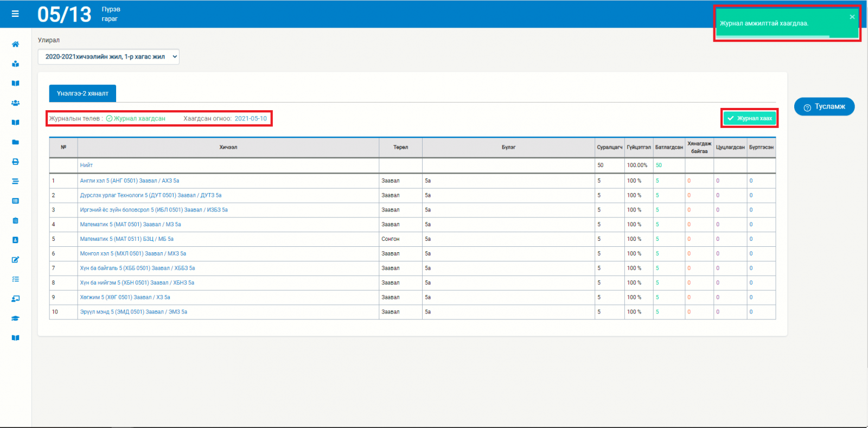The image size is (868, 428).
Task: Click the green success notification toast
Action: 787,23
